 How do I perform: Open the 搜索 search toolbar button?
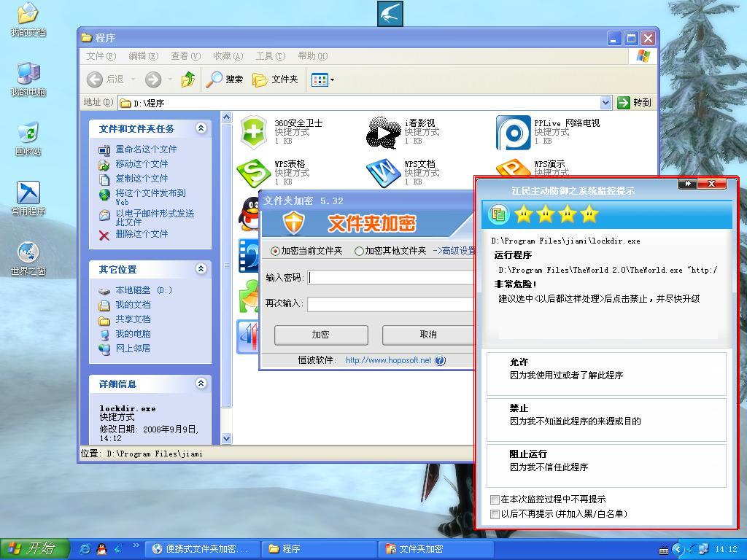224,79
